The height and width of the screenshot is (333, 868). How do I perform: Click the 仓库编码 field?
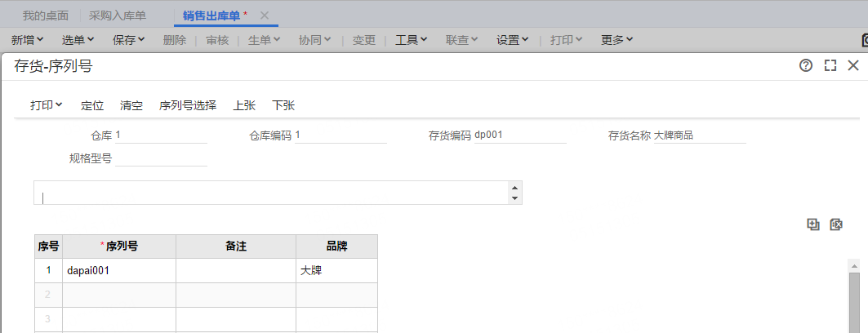point(341,135)
